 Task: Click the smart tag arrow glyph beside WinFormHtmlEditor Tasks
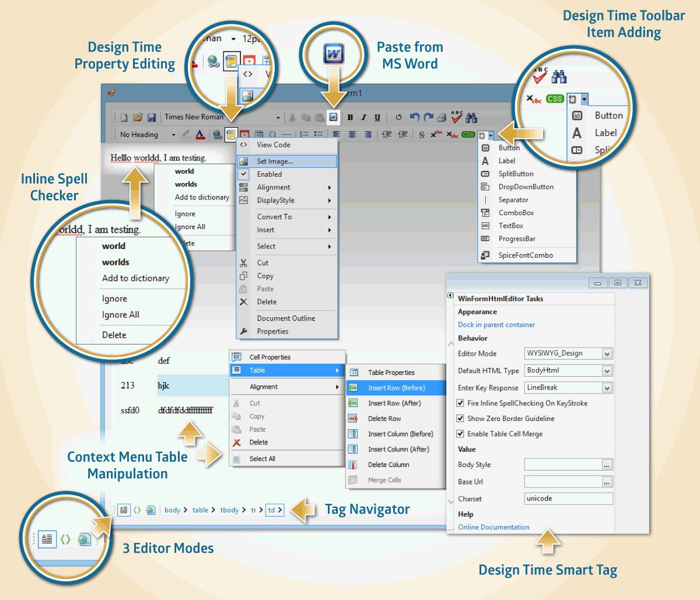[x=450, y=296]
